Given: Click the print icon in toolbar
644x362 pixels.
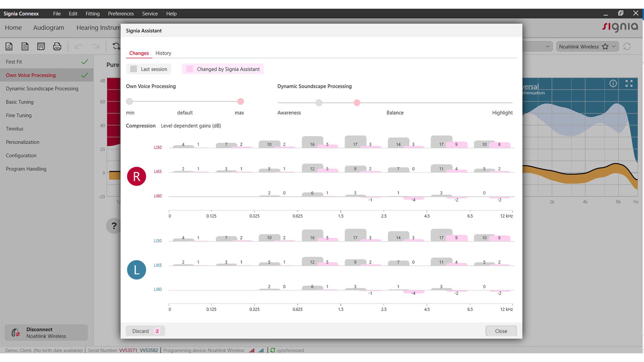Looking at the screenshot, I should [x=57, y=46].
